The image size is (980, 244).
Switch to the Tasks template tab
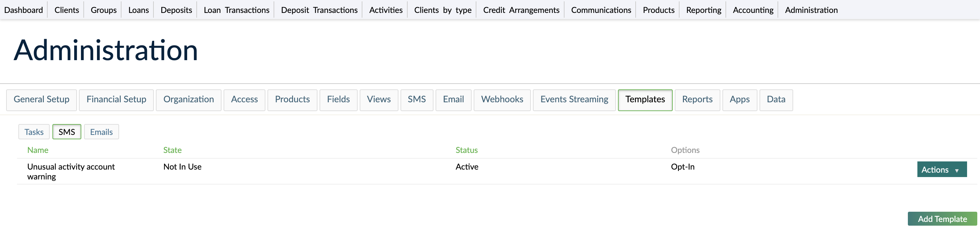[34, 132]
